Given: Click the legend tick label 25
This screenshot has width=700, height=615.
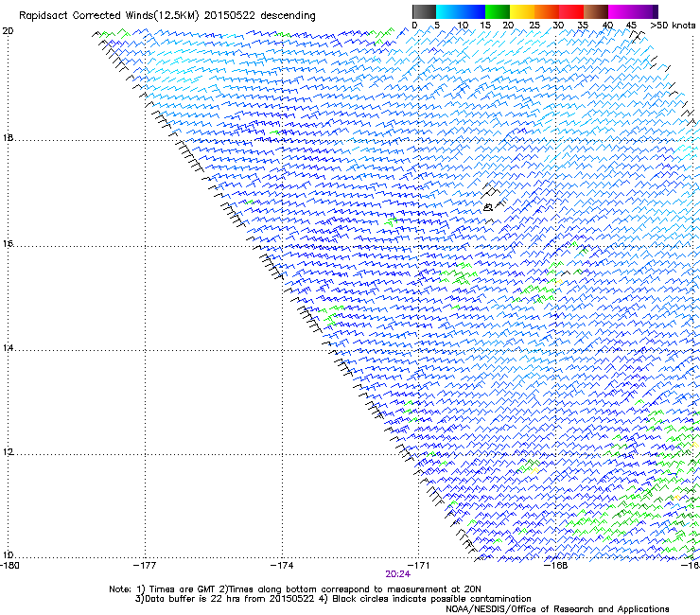Looking at the screenshot, I should tap(534, 26).
